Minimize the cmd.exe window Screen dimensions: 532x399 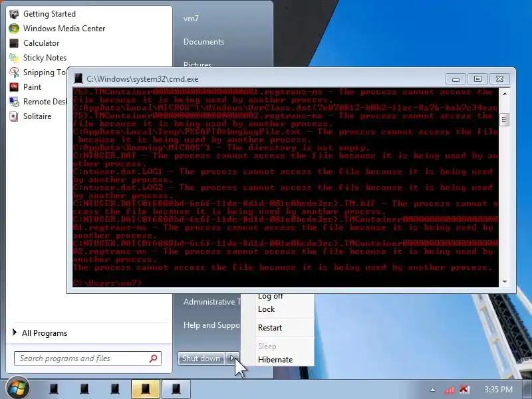click(x=456, y=79)
